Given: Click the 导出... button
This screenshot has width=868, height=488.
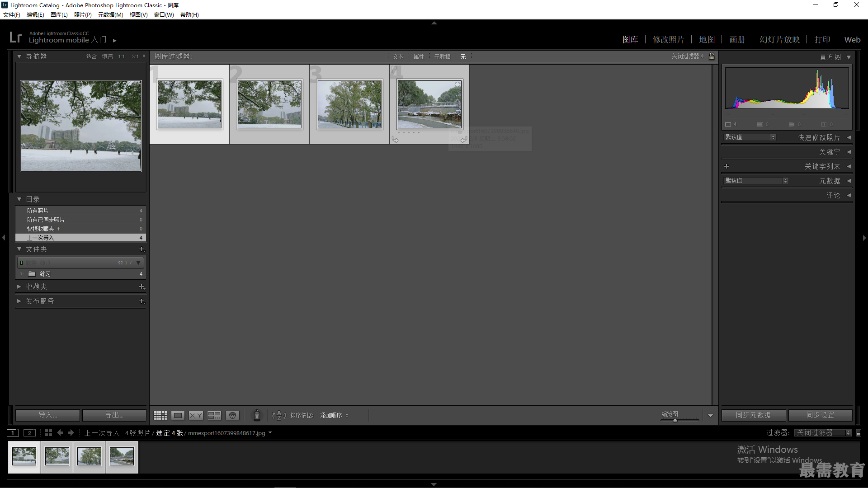Looking at the screenshot, I should tap(114, 415).
